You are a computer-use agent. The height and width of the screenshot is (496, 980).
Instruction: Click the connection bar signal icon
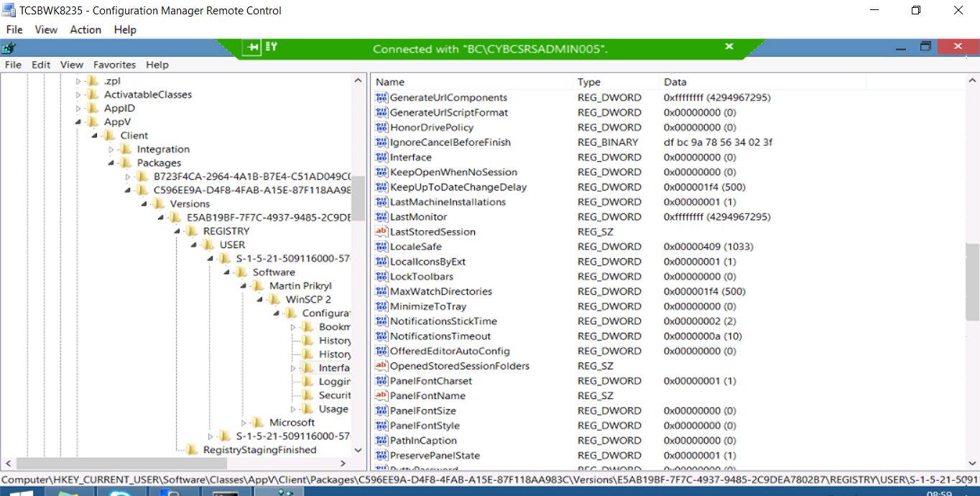coord(271,47)
